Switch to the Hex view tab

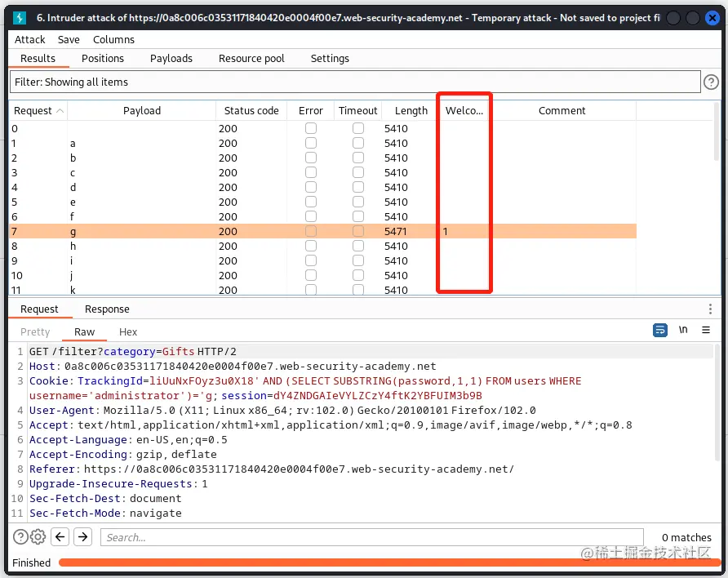tap(127, 332)
